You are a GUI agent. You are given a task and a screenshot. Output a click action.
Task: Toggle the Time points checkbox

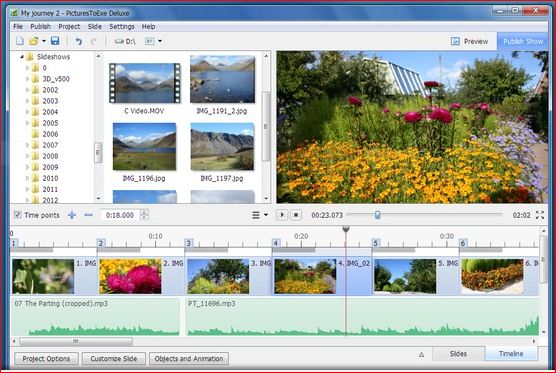[18, 215]
